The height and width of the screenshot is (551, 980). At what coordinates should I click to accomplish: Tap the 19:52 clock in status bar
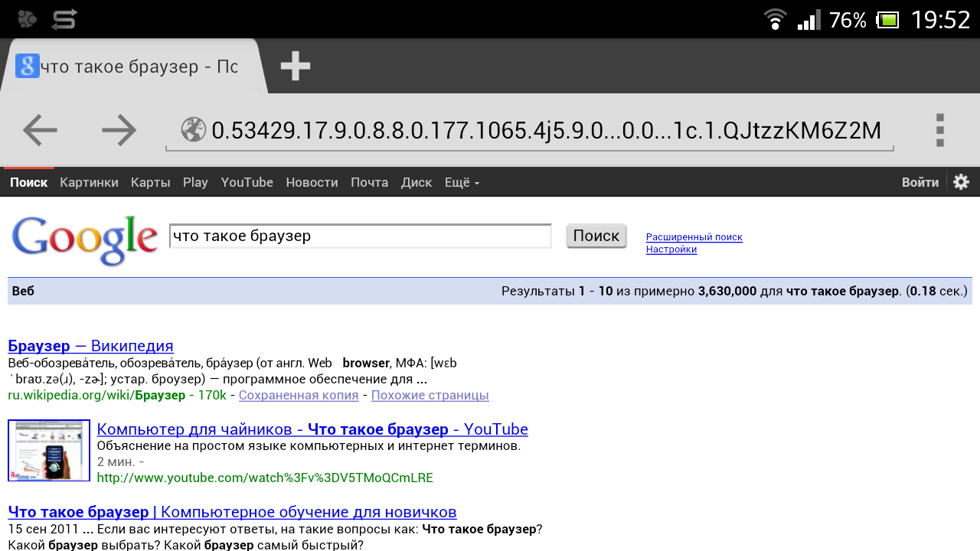941,20
